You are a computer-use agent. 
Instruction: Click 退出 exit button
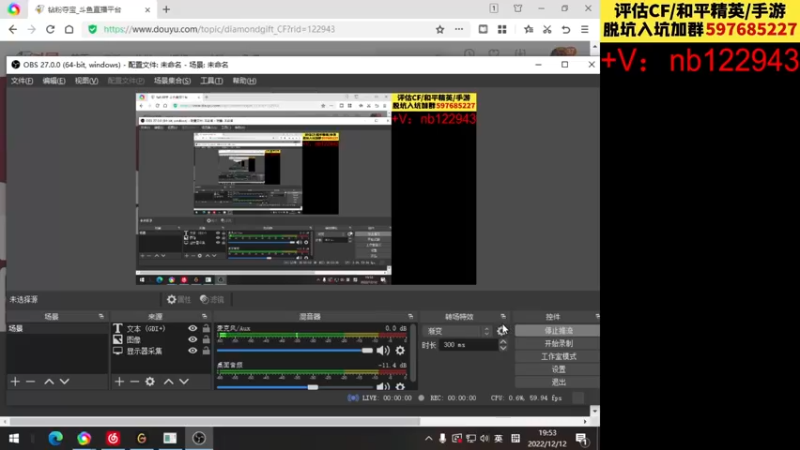tap(558, 382)
